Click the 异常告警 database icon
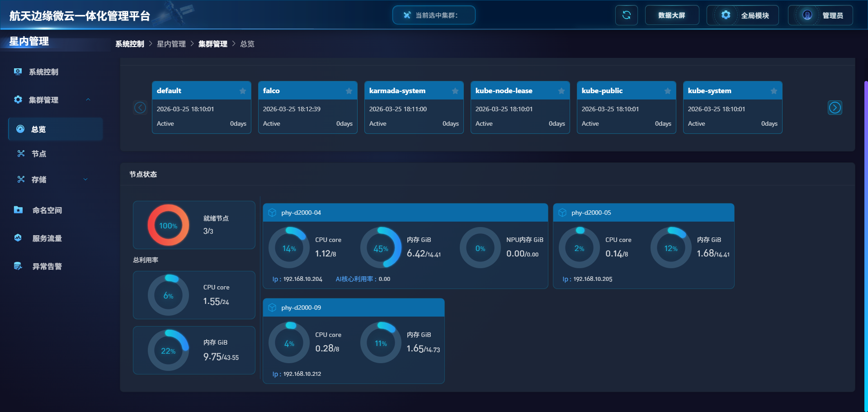868x412 pixels. pyautogui.click(x=18, y=266)
